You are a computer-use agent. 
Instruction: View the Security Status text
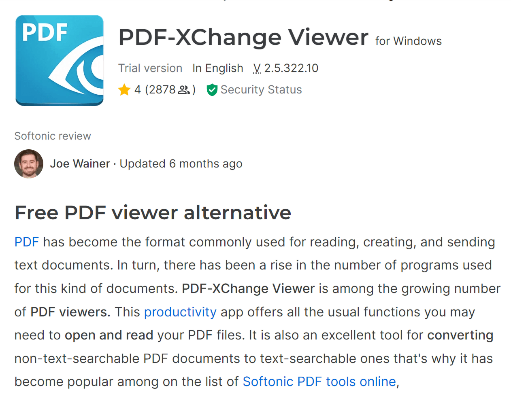pyautogui.click(x=261, y=90)
